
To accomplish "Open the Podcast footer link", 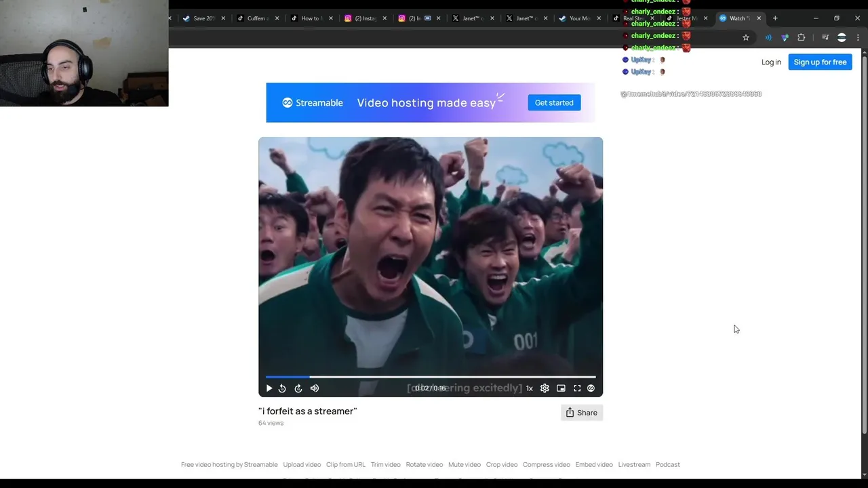I will (668, 465).
